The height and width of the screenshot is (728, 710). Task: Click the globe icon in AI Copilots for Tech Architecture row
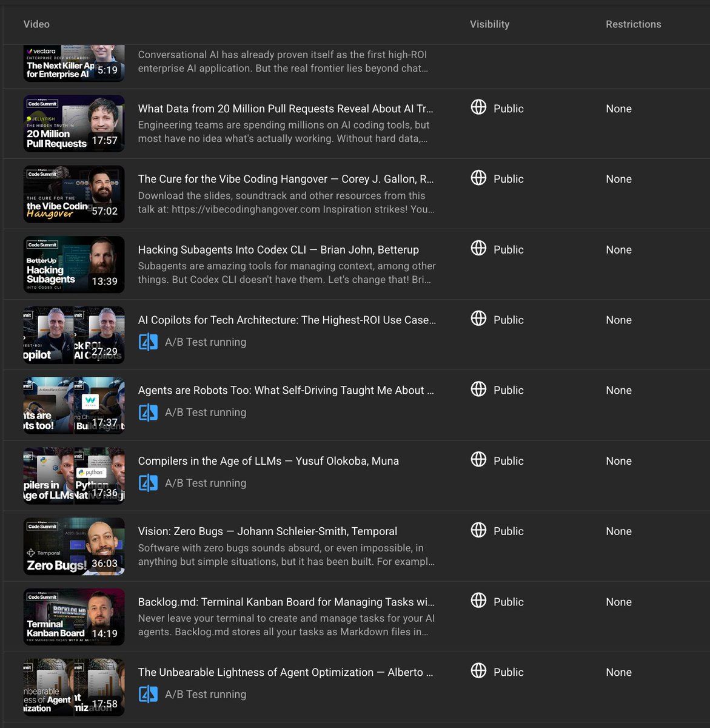tap(478, 318)
